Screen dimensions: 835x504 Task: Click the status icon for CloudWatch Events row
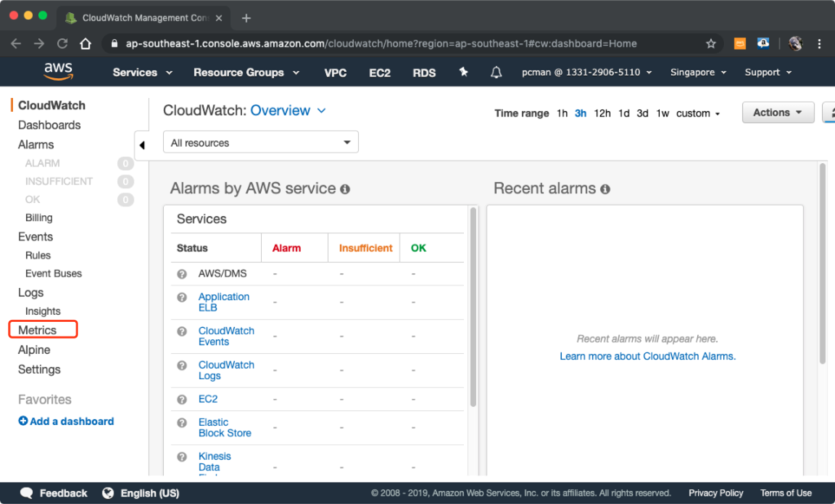182,331
